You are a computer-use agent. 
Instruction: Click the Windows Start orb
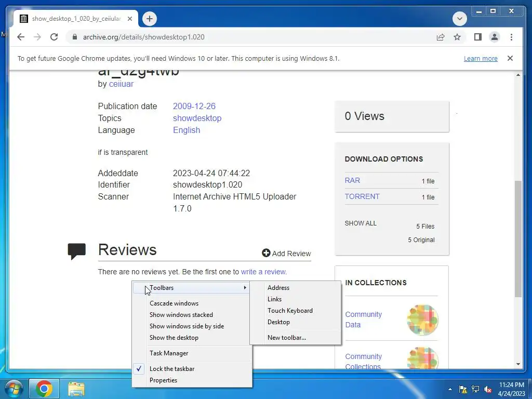point(13,389)
